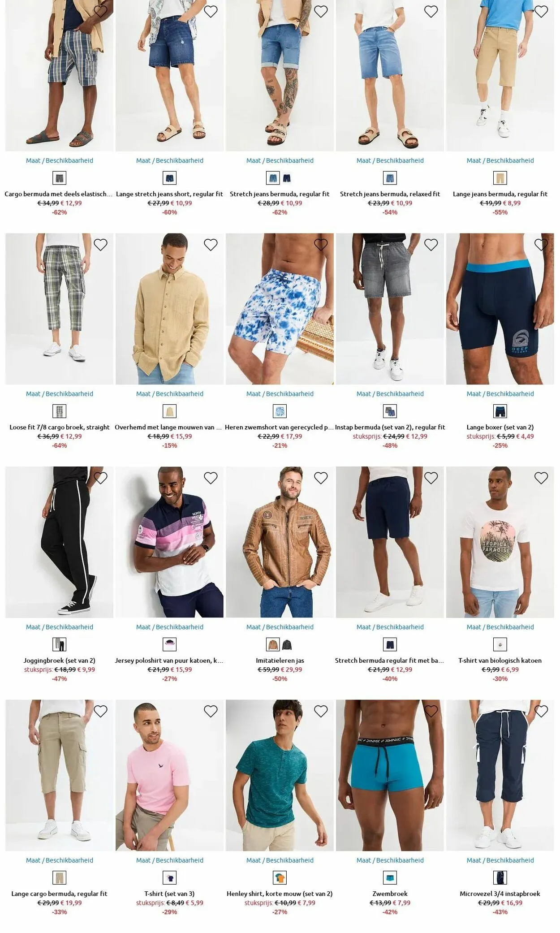
Task: Open Maat / Beschikbaarheid for Imitatieleren jas
Action: coord(280,627)
